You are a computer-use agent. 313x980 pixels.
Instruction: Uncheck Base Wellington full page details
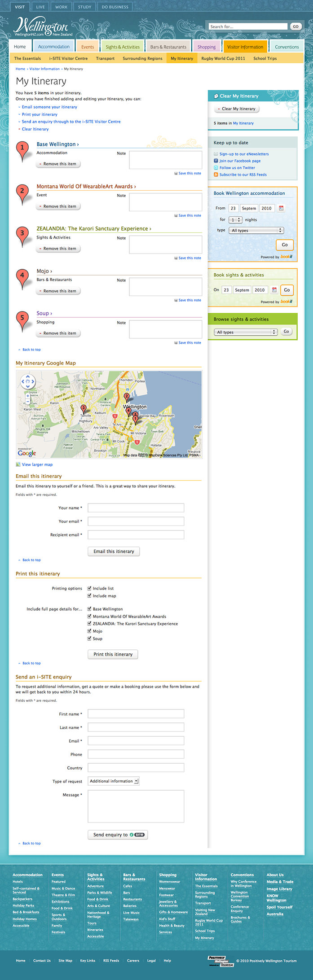point(90,609)
